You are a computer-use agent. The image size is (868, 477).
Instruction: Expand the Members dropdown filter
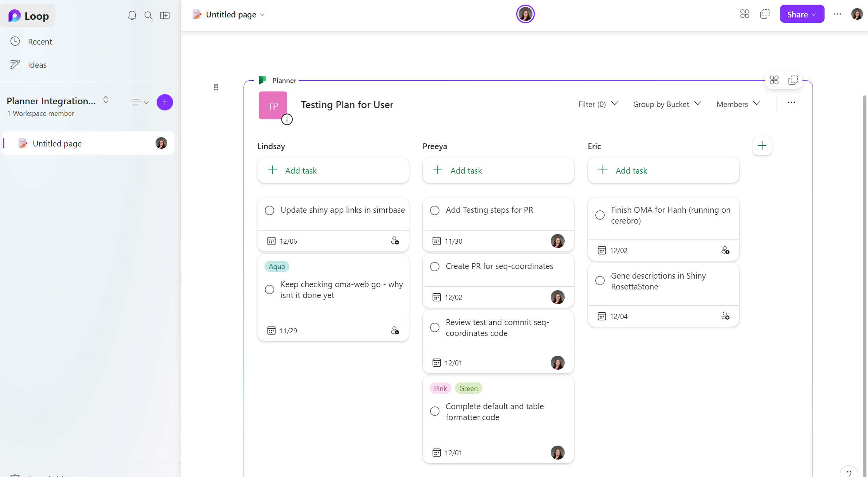tap(738, 104)
